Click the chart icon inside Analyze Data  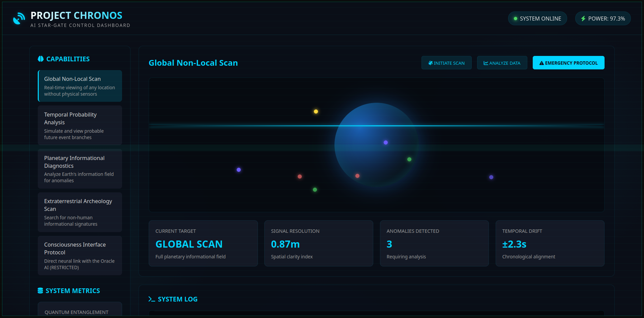[486, 63]
